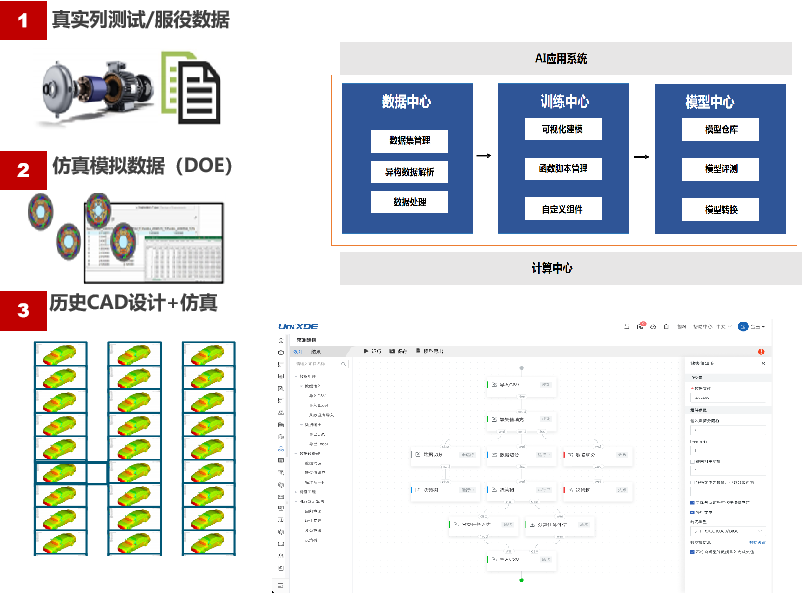Close the right properties panel
804x593 pixels.
pos(763,363)
